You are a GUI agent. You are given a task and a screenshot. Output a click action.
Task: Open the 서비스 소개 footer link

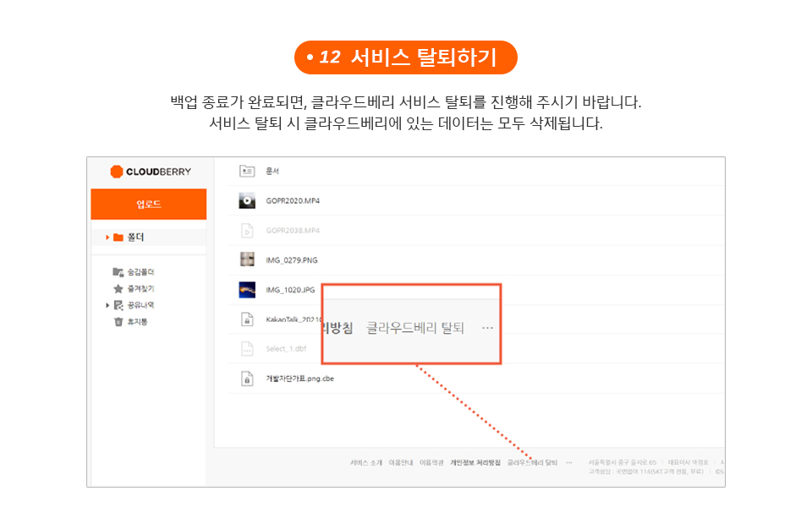(x=366, y=462)
